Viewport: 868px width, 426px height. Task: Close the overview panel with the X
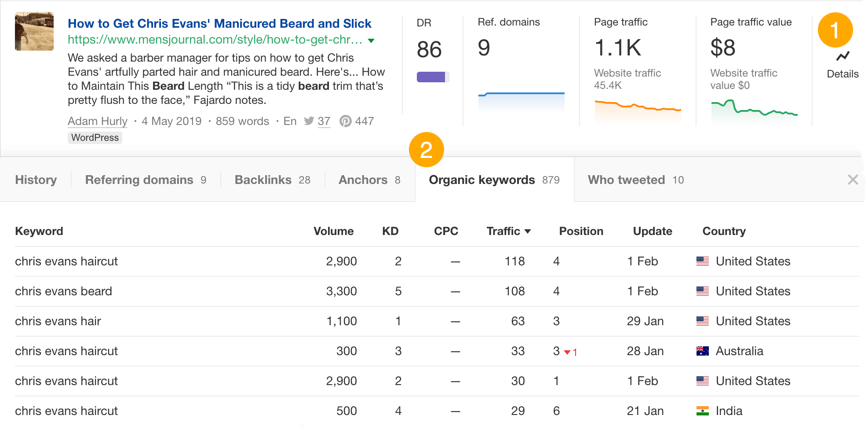pos(853,180)
